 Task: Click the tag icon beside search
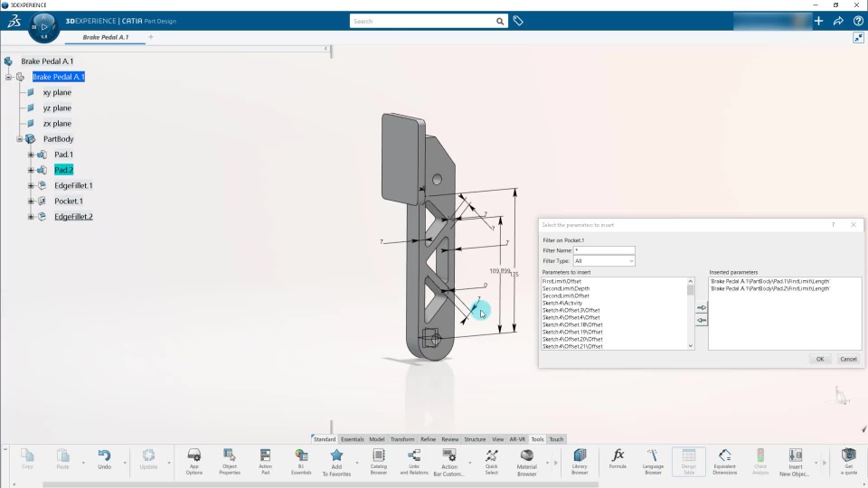coord(518,21)
